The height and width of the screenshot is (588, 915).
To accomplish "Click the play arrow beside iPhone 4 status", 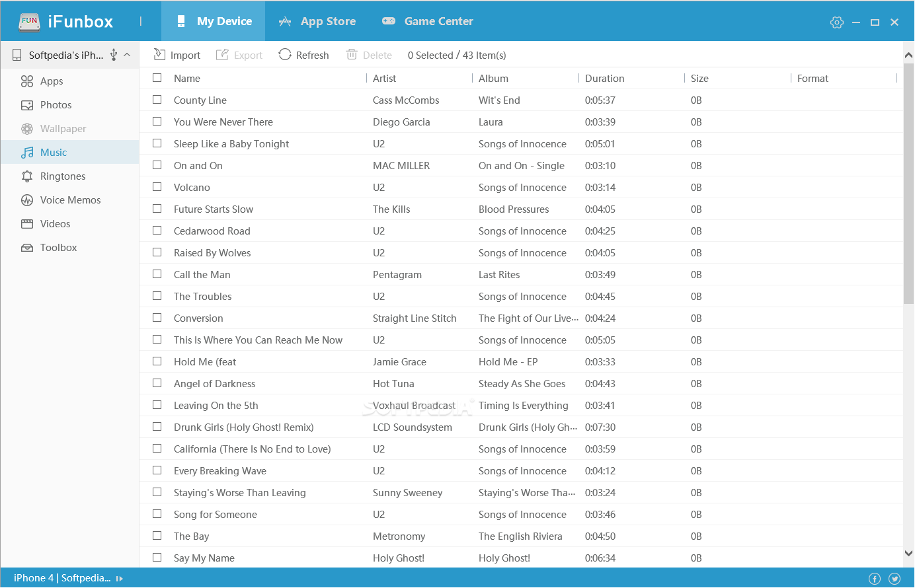I will coord(120,579).
